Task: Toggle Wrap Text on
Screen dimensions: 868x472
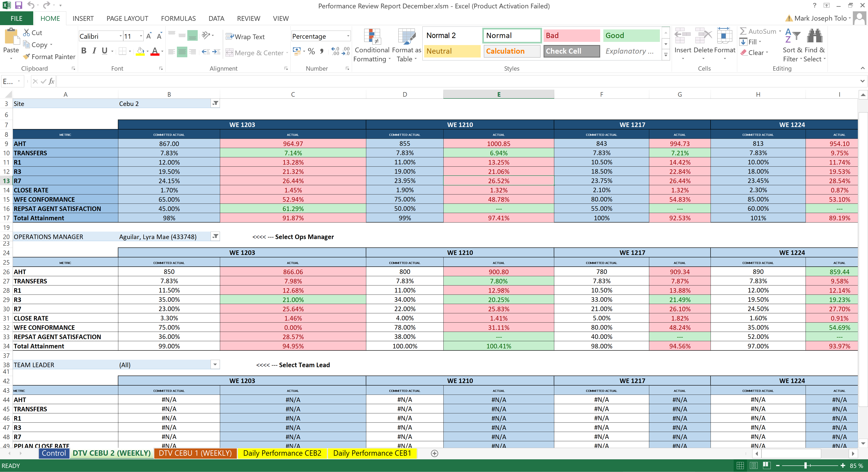Action: click(245, 36)
